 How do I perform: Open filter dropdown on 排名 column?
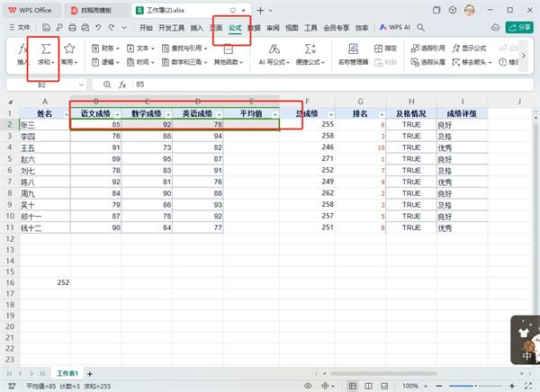click(382, 114)
